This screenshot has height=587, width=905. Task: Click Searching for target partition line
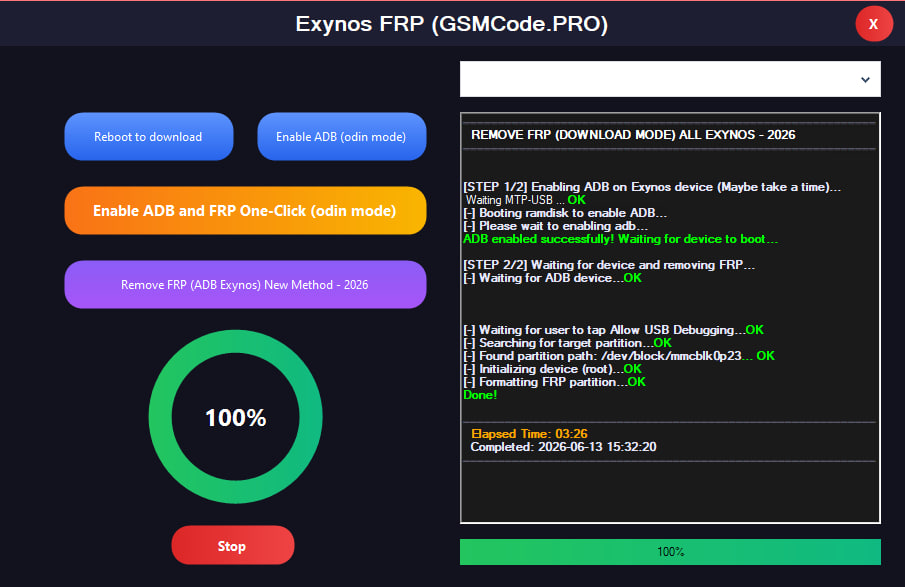pos(567,343)
